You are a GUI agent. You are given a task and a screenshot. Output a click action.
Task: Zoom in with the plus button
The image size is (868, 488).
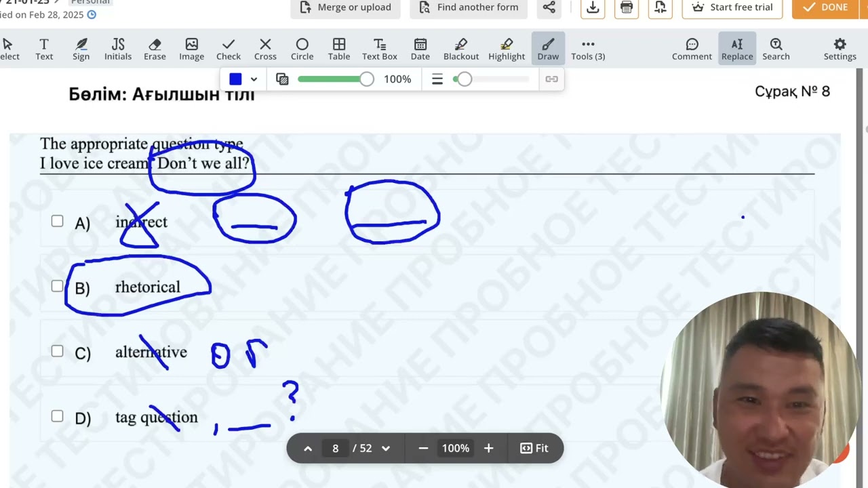tap(488, 448)
